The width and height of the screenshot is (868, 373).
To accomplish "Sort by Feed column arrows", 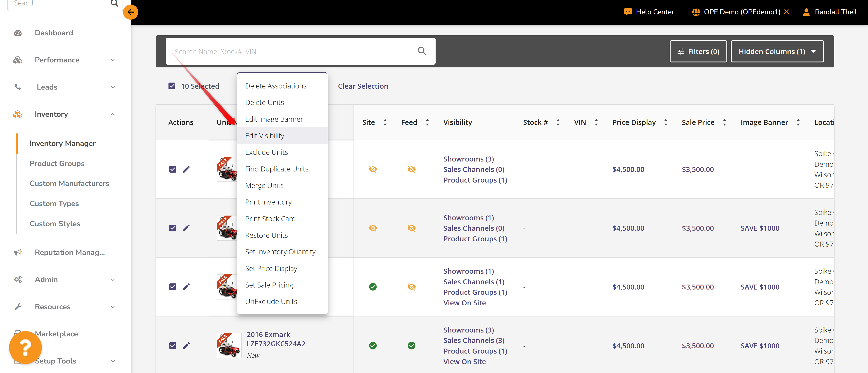I will [427, 122].
